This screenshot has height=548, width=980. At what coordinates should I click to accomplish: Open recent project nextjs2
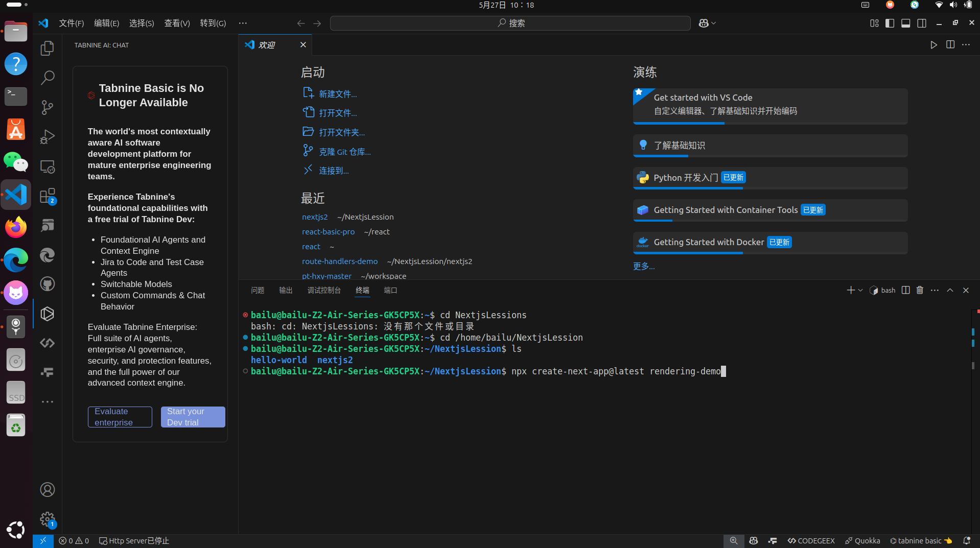tap(315, 217)
